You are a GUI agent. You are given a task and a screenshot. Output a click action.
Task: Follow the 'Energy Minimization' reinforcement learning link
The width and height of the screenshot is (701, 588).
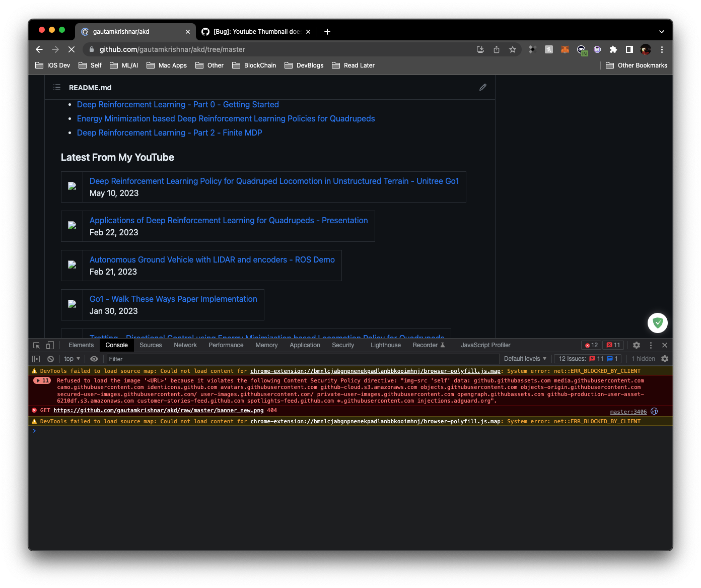click(x=226, y=118)
